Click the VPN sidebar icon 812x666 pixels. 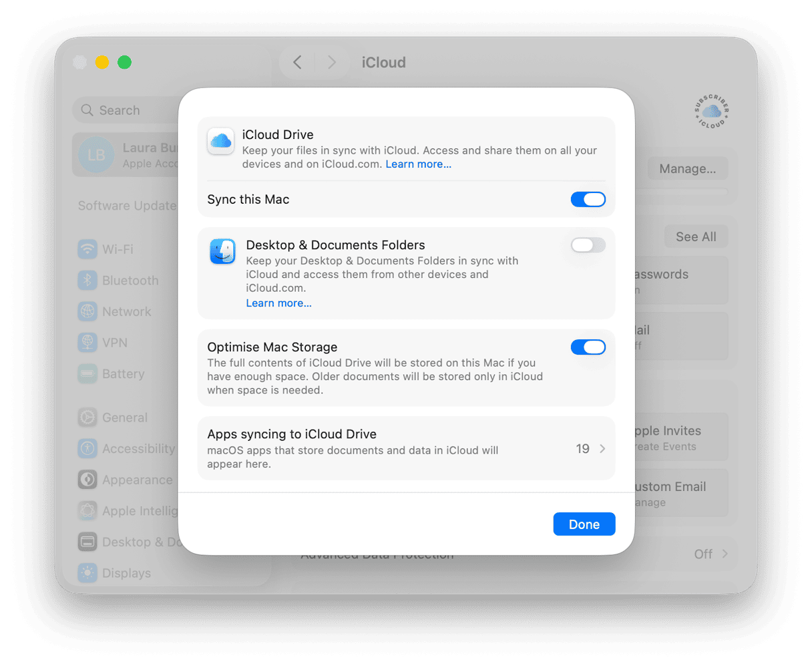pyautogui.click(x=87, y=343)
